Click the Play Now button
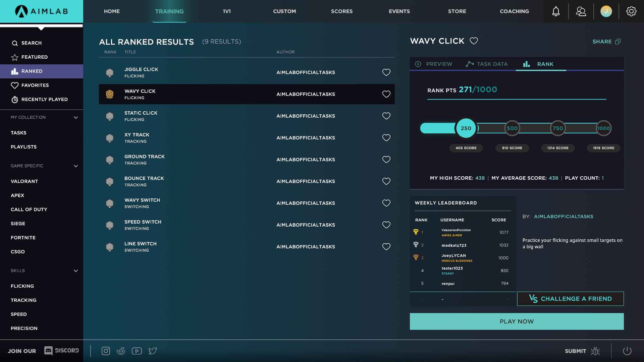The image size is (644, 362). [517, 321]
